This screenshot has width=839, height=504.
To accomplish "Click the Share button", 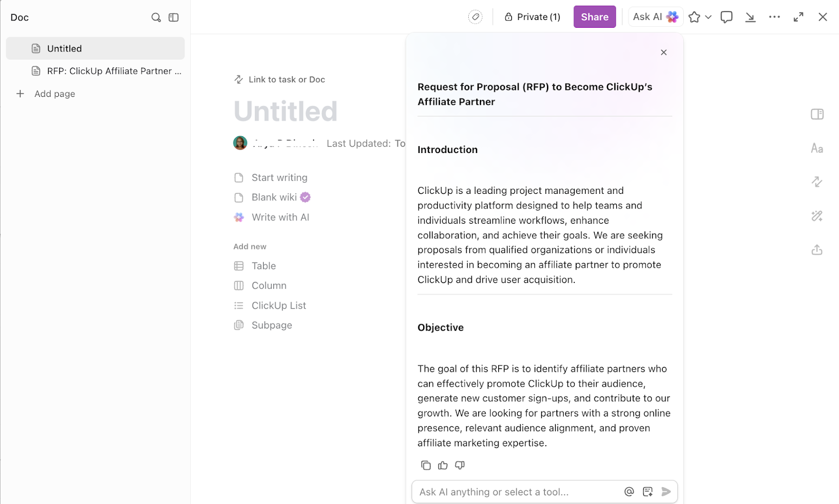I will 594,17.
